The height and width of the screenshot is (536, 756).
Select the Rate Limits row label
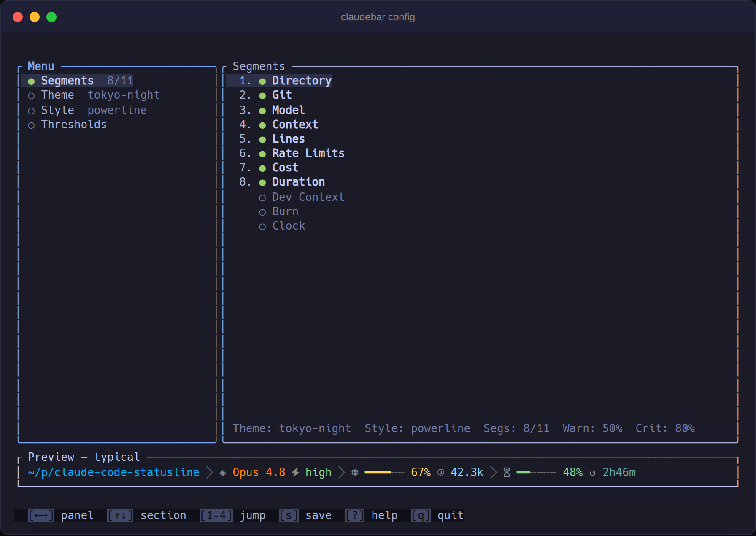pos(308,153)
